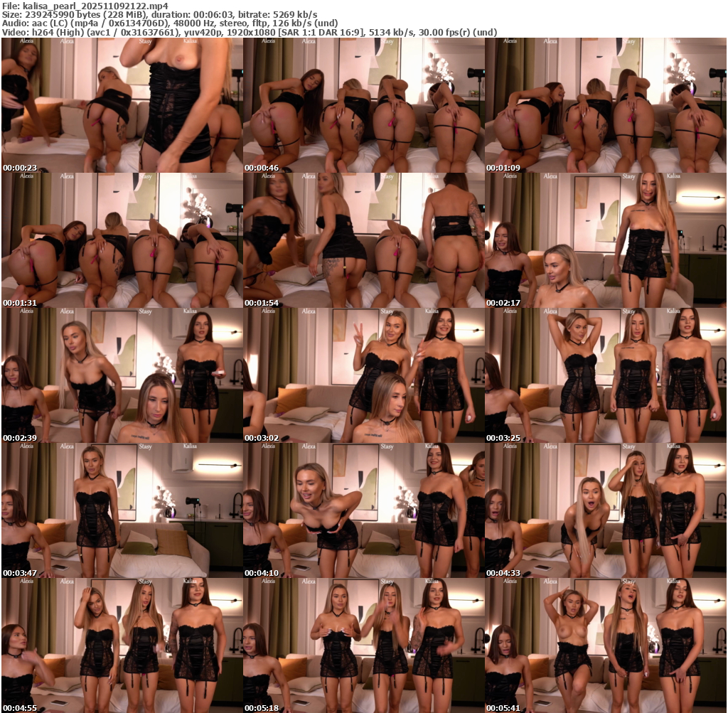Click the 'Audio: aac (LC)' header line
Screen dimensions: 728x713
point(170,23)
